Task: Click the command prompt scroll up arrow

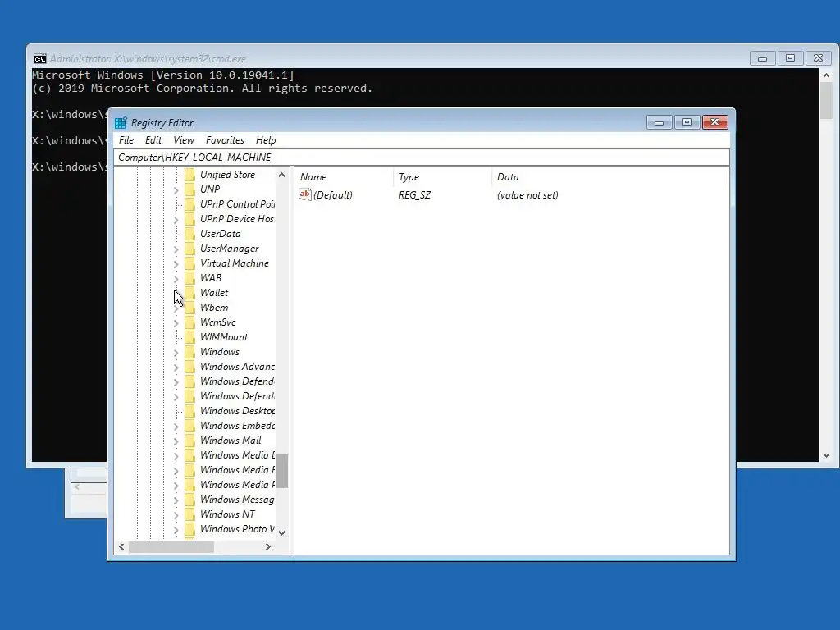Action: pyautogui.click(x=827, y=75)
